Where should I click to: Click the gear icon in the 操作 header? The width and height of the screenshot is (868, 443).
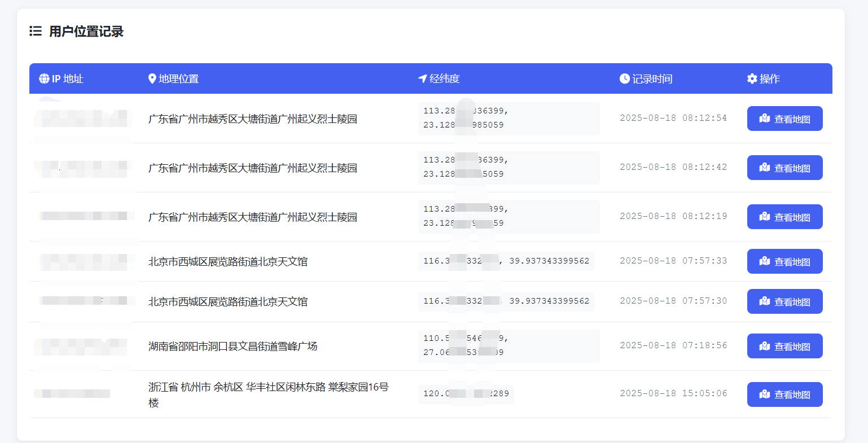[752, 78]
